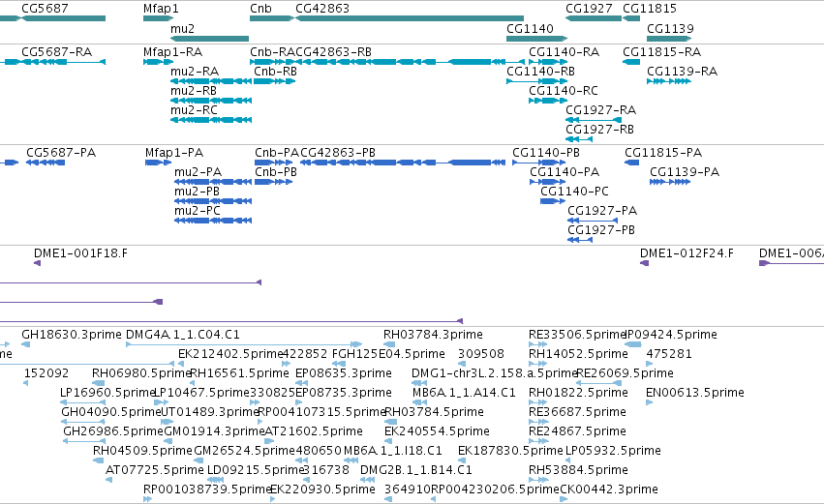824x504 pixels.
Task: Select the CG11815 gene label
Action: [650, 9]
